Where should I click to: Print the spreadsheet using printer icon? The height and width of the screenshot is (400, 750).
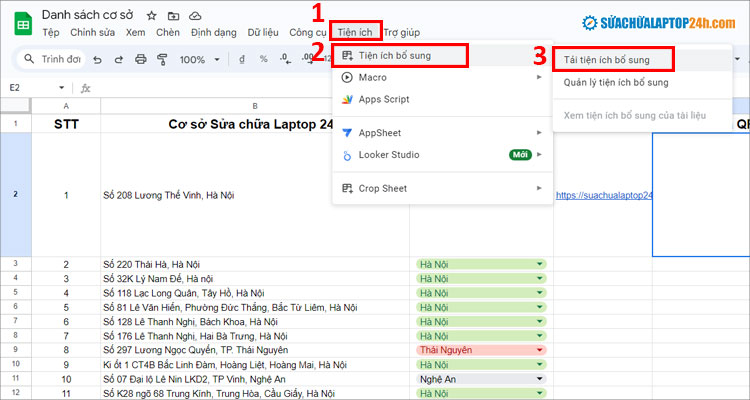click(140, 60)
